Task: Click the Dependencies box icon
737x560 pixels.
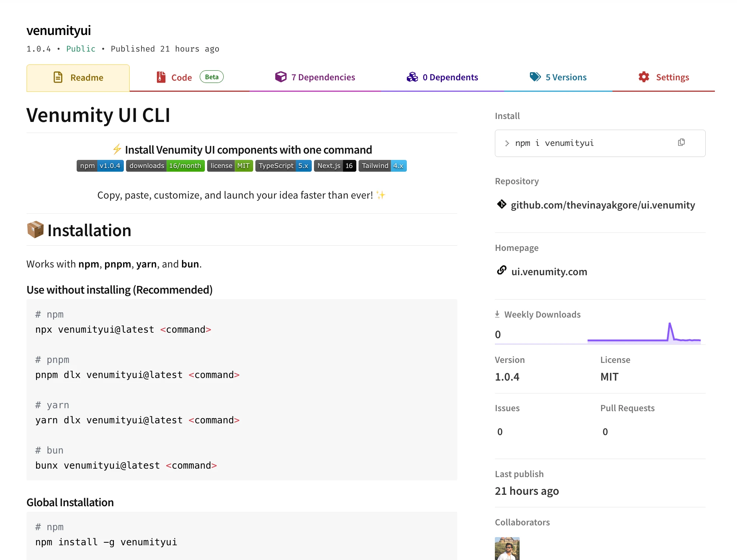Action: [x=281, y=77]
